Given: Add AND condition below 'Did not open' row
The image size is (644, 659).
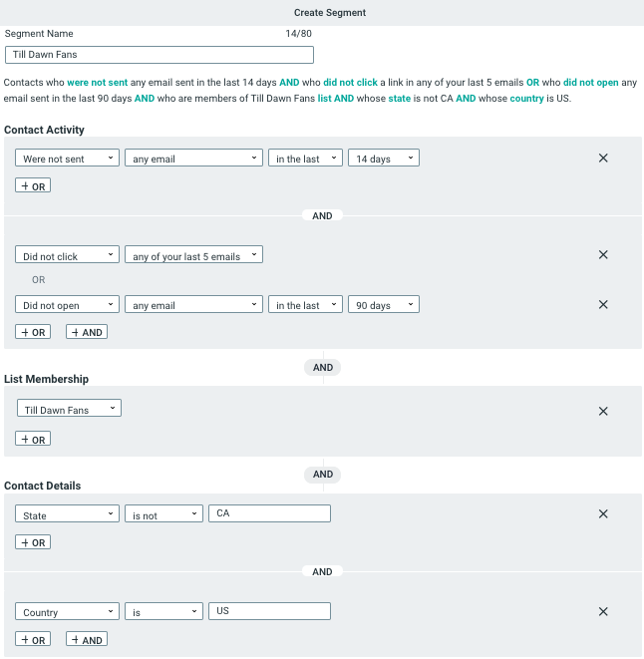Looking at the screenshot, I should coord(87,332).
